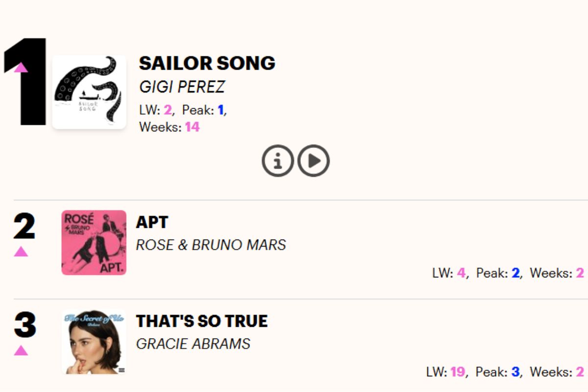Click the artist name Gigi Perez
588x392 pixels.
click(182, 87)
